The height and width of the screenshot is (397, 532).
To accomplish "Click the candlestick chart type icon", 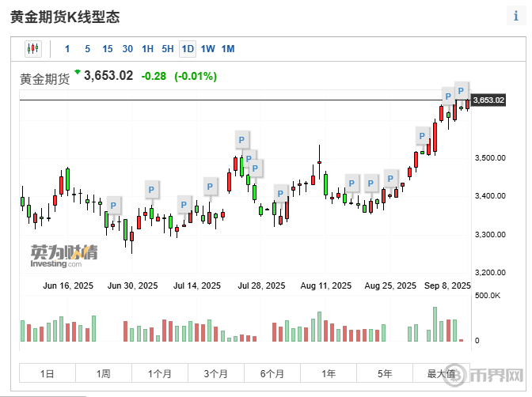I will 32,48.
